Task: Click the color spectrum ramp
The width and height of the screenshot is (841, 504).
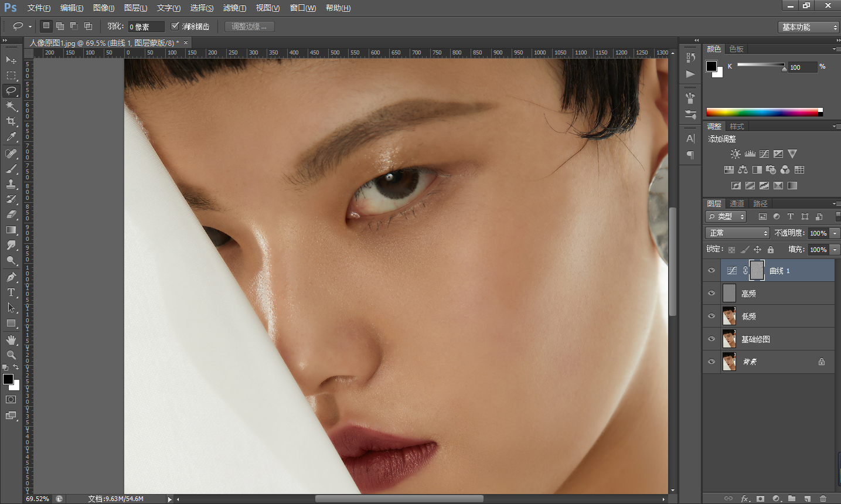Action: (764, 113)
